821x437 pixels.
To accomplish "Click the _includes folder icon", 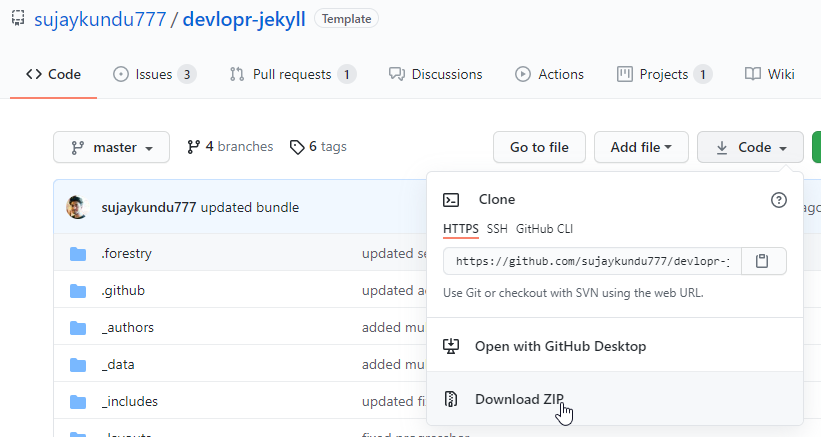I will click(x=78, y=402).
